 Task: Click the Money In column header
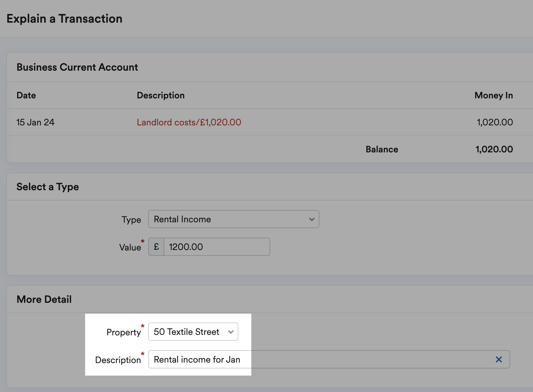(x=494, y=95)
